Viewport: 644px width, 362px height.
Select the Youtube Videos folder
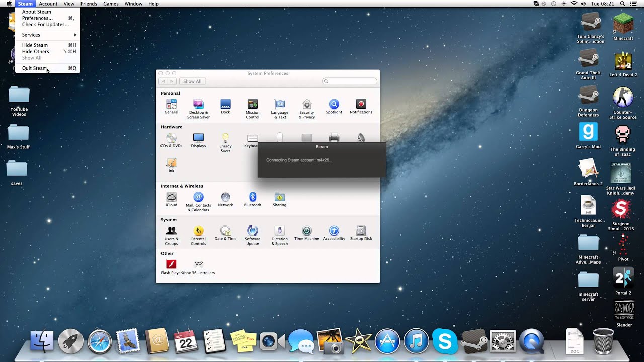point(19,101)
